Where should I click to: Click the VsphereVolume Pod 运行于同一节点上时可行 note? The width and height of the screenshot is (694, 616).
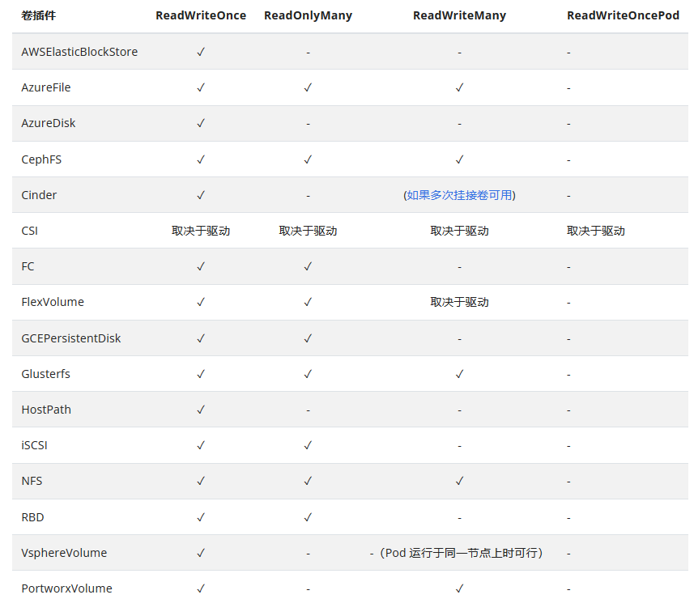457,553
